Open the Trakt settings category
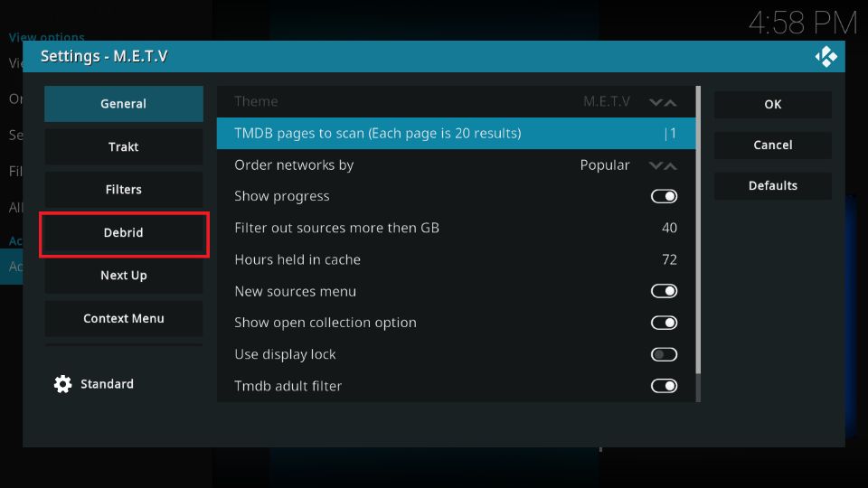Screen dimensions: 868x488 click(x=124, y=146)
